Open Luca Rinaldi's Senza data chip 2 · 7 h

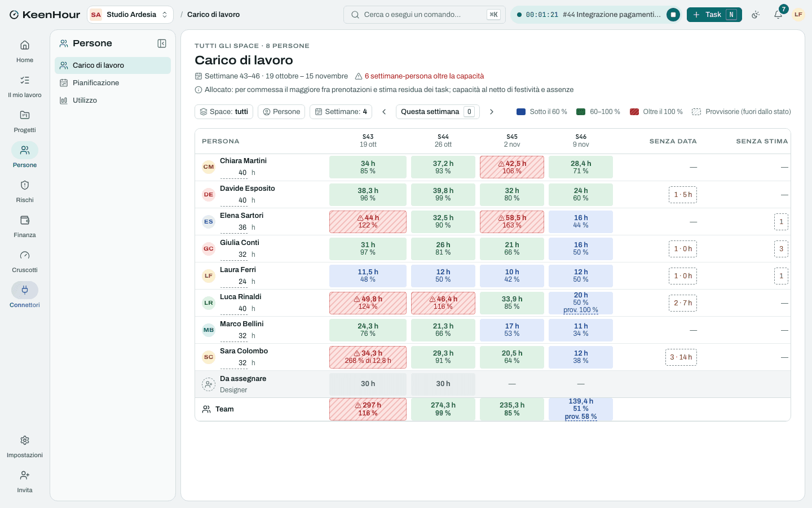click(x=683, y=303)
